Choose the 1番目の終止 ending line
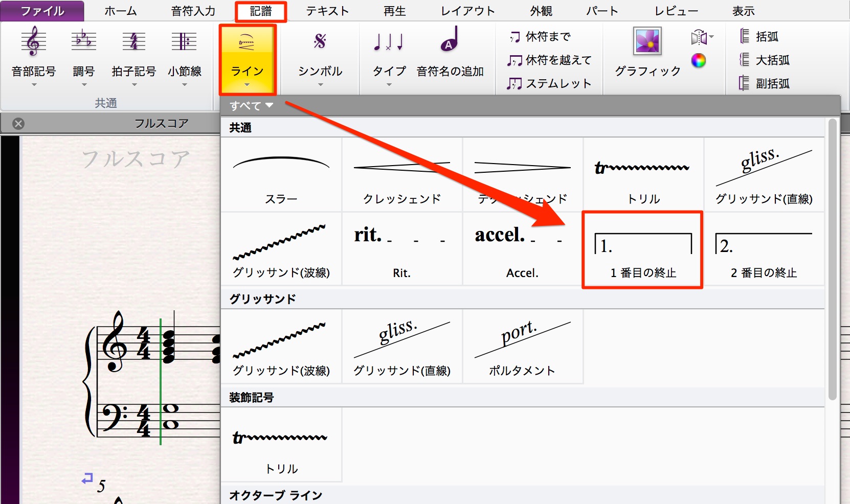Image resolution: width=850 pixels, height=504 pixels. tap(643, 250)
